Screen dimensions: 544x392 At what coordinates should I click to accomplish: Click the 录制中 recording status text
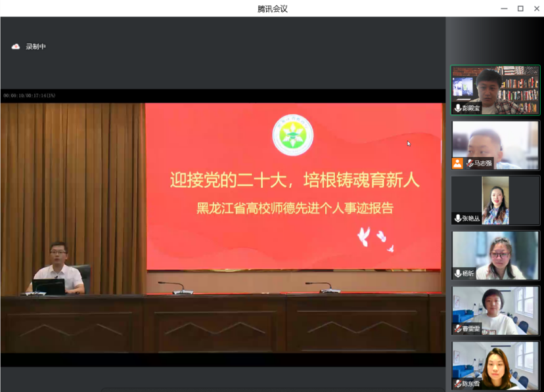click(35, 47)
